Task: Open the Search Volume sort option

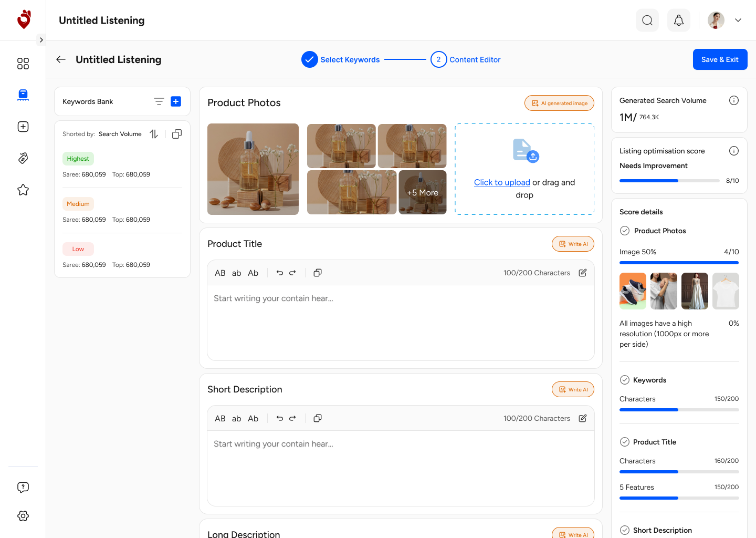Action: click(x=120, y=134)
